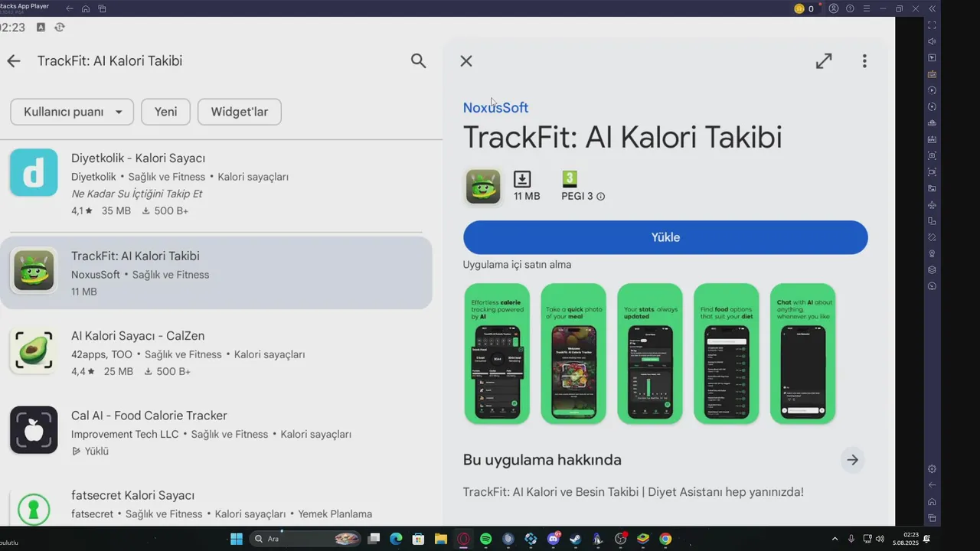Click the BlueStacks title bar home icon
The width and height of the screenshot is (980, 551).
pos(86,8)
